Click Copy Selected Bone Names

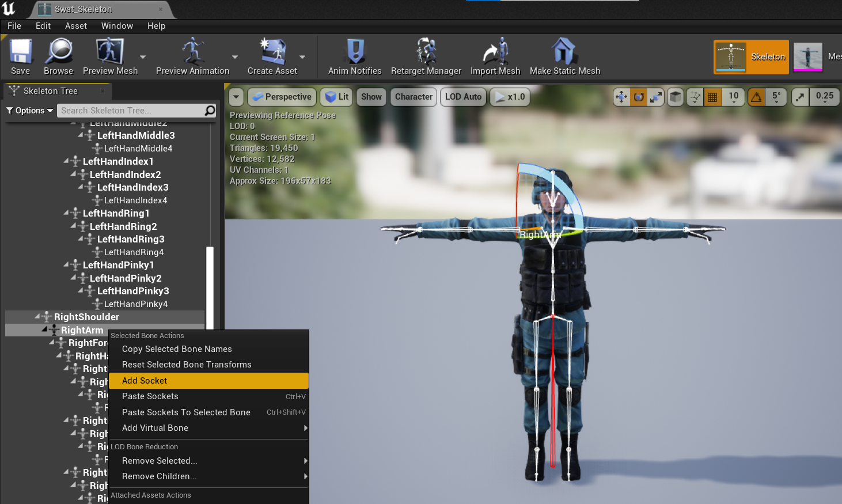pos(176,349)
